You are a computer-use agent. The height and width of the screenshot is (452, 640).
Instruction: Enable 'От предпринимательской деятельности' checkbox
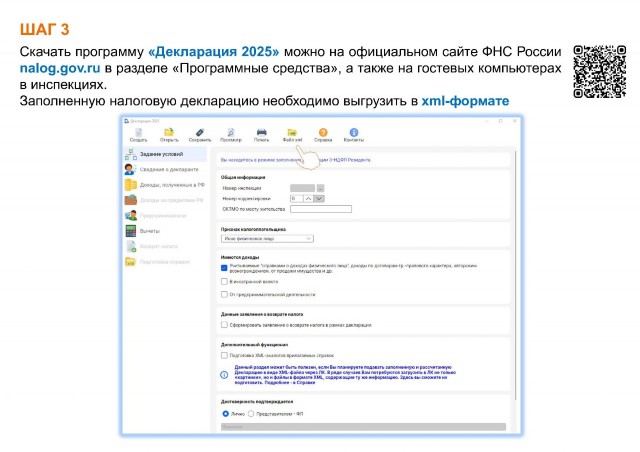(224, 294)
